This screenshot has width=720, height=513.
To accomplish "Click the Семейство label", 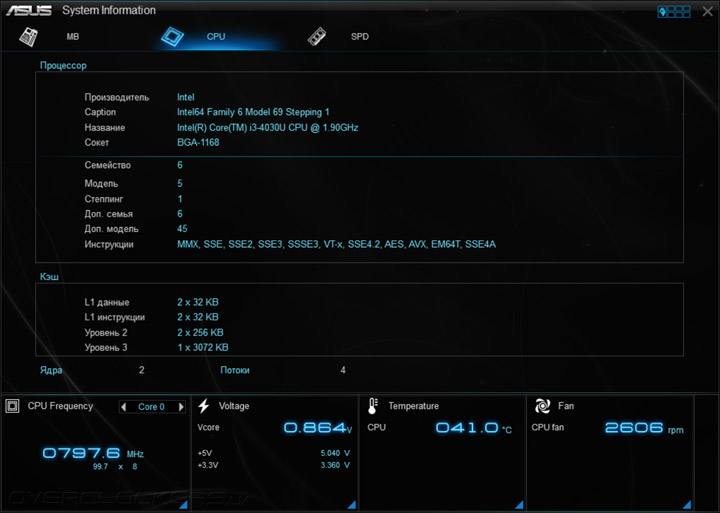I will (x=107, y=165).
